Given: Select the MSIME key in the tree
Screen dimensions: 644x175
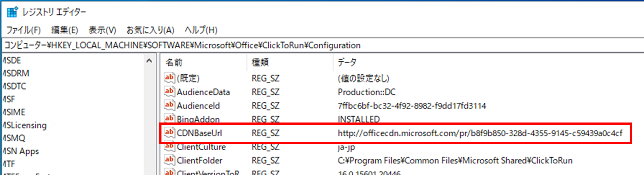Looking at the screenshot, I should [13, 112].
